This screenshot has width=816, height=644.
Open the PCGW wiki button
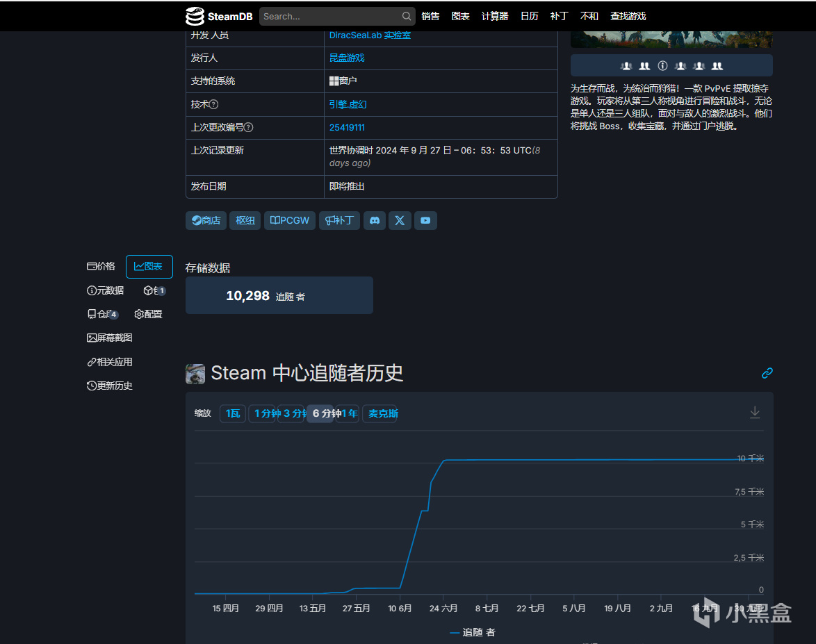tap(290, 220)
